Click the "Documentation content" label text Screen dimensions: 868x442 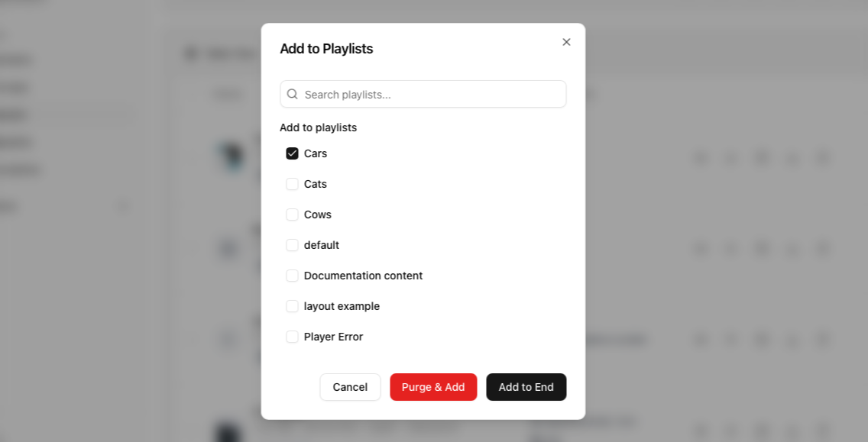pos(363,276)
